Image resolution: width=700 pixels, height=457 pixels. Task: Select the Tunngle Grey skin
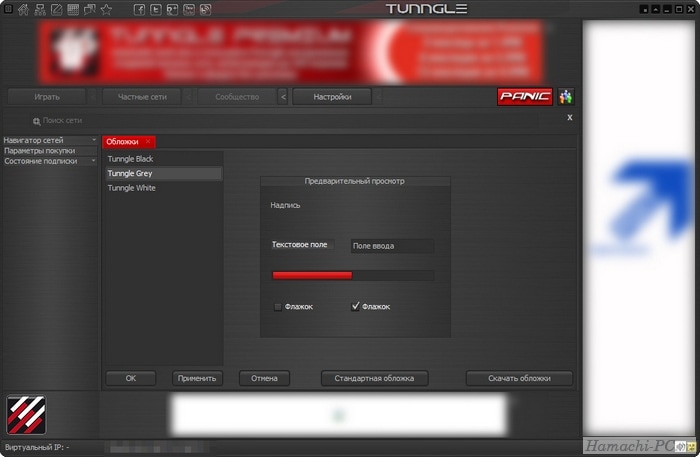(x=163, y=173)
